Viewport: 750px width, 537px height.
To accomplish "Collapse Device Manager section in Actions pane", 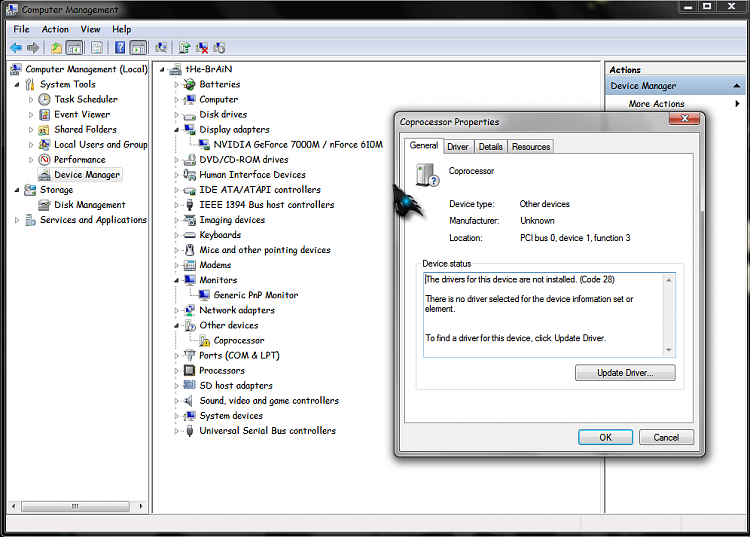I will [737, 86].
